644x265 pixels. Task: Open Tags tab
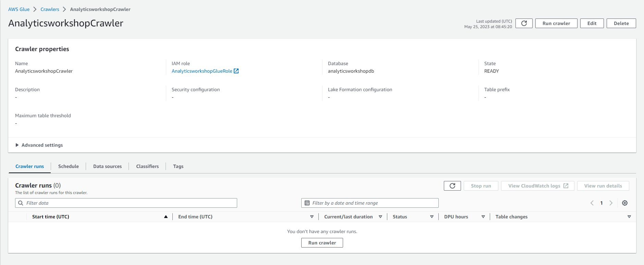click(178, 166)
